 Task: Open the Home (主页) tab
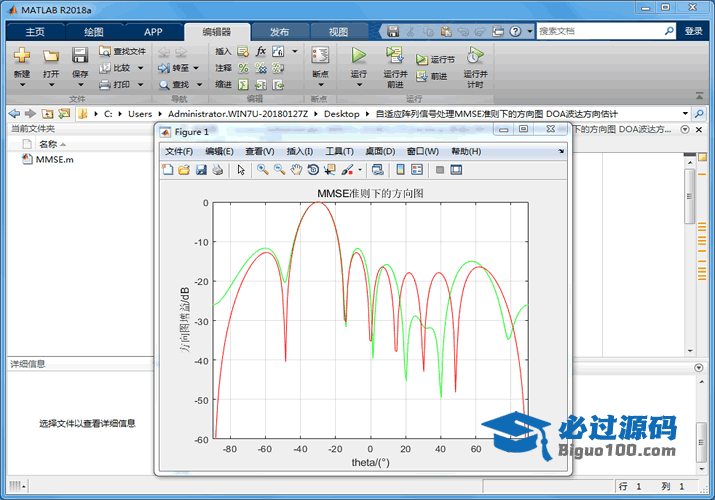pyautogui.click(x=35, y=32)
